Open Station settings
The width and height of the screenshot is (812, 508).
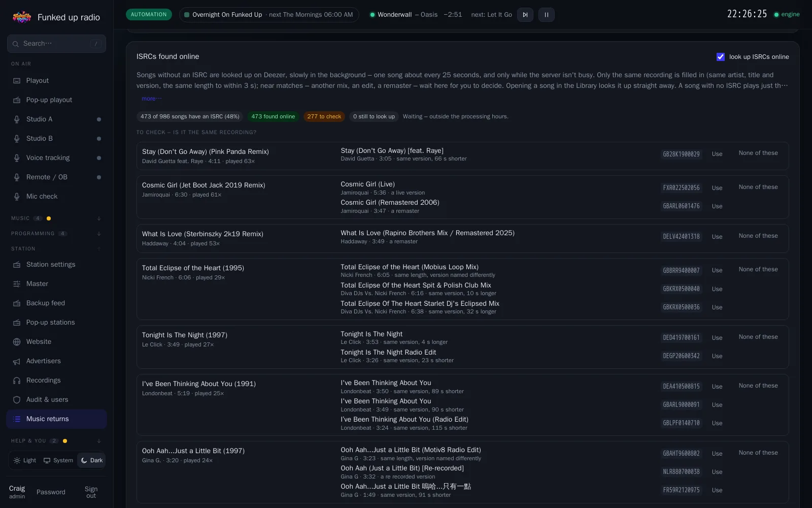point(56,265)
